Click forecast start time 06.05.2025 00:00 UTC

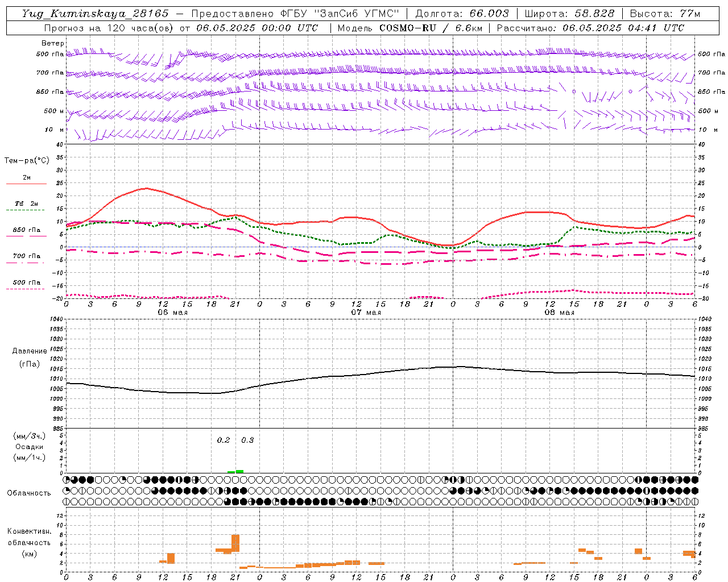click(x=257, y=28)
